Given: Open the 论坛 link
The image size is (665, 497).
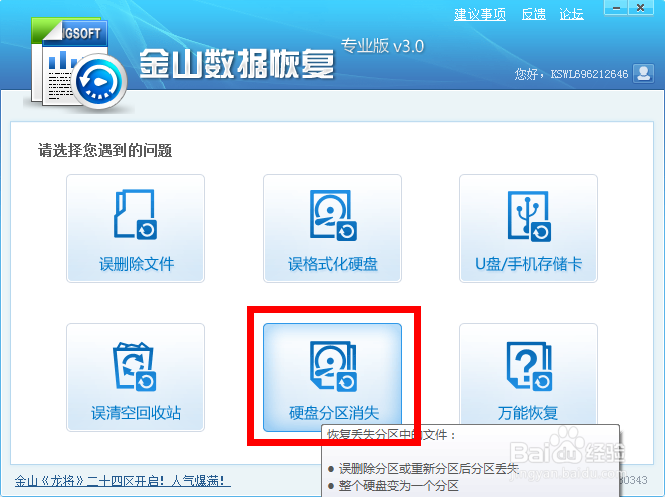Looking at the screenshot, I should click(x=571, y=14).
